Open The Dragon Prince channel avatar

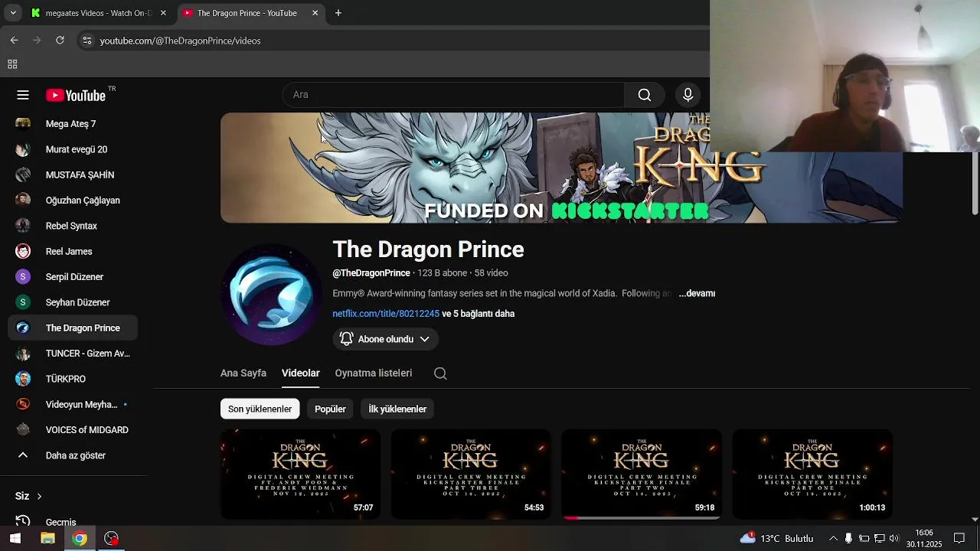pos(271,295)
